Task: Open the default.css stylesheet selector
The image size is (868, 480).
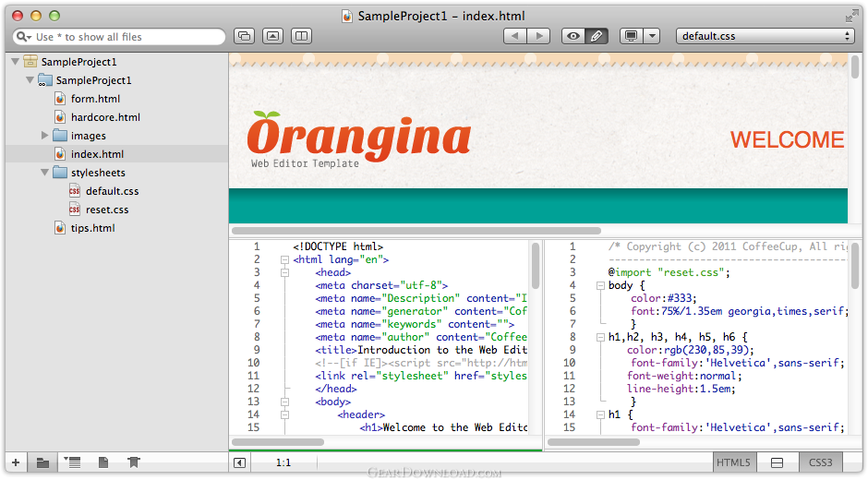Action: tap(765, 36)
